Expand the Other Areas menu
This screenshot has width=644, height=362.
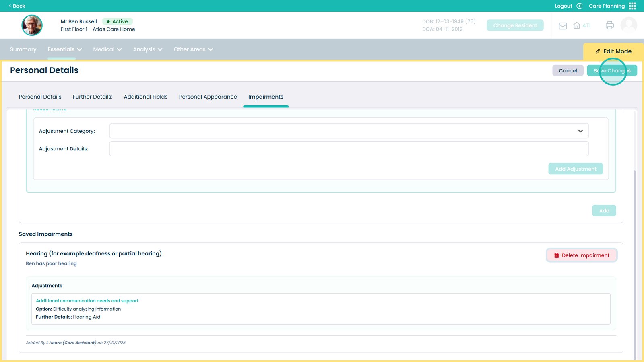[193, 49]
